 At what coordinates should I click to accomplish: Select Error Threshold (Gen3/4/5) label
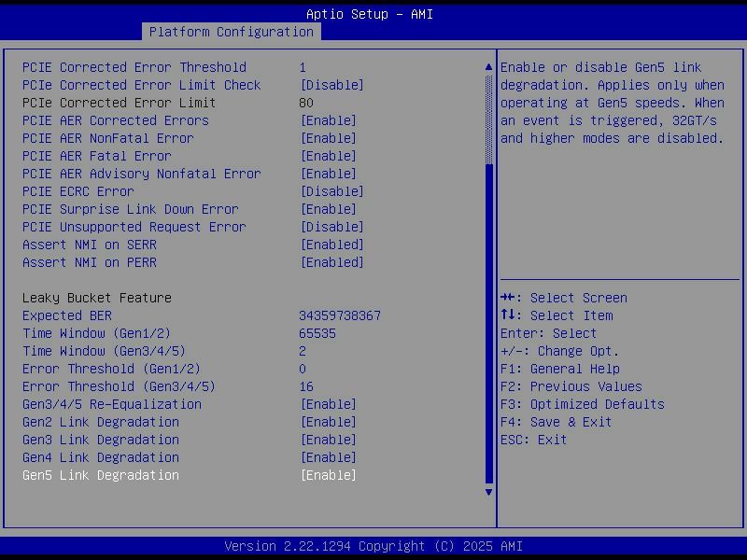(119, 386)
